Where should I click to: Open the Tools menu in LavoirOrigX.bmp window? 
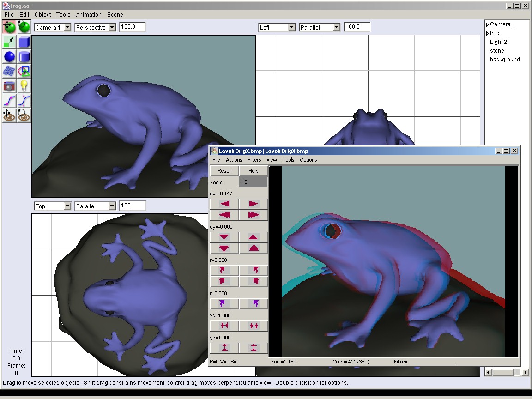[289, 160]
